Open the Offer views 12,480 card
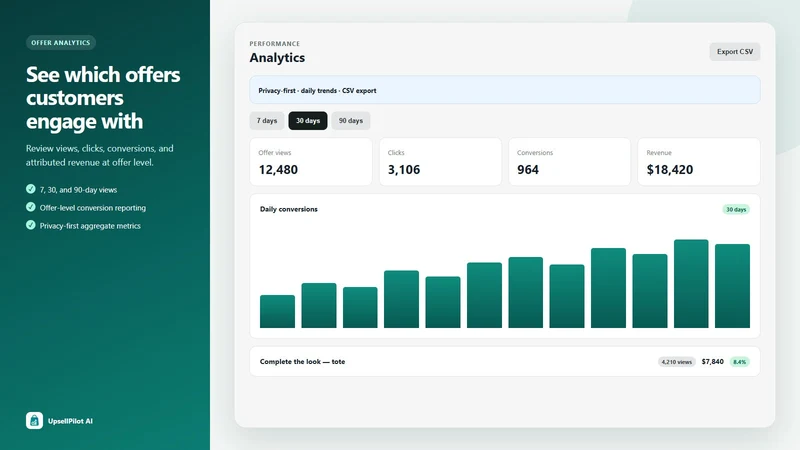800x450 pixels. 311,162
